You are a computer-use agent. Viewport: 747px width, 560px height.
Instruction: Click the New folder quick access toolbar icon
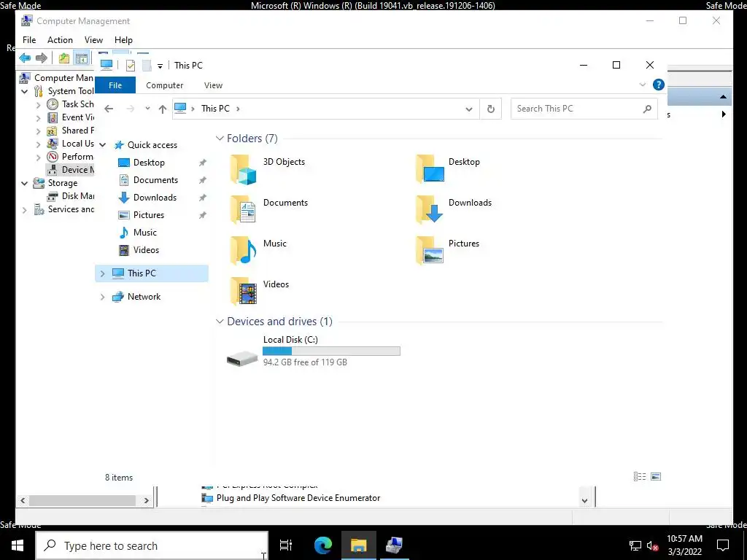point(147,66)
